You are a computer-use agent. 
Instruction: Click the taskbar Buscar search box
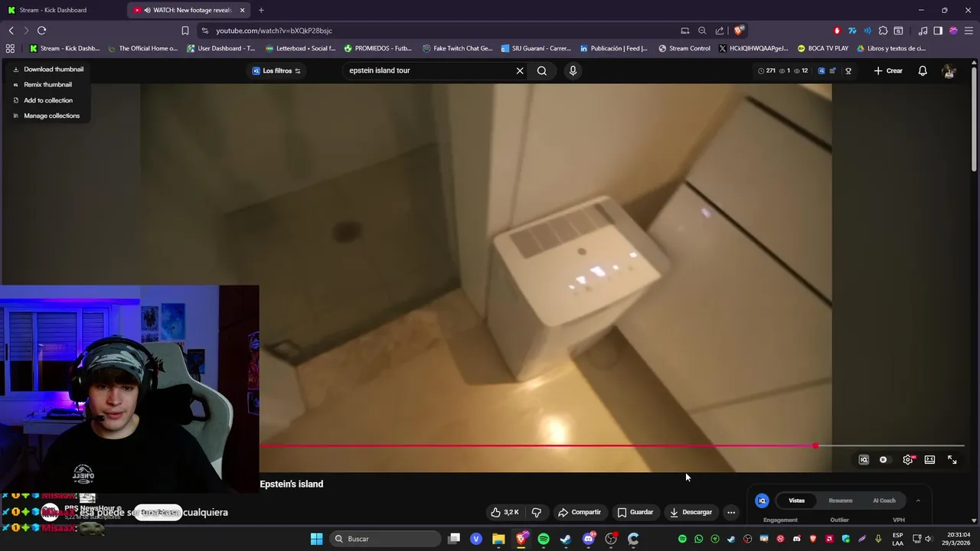point(384,539)
